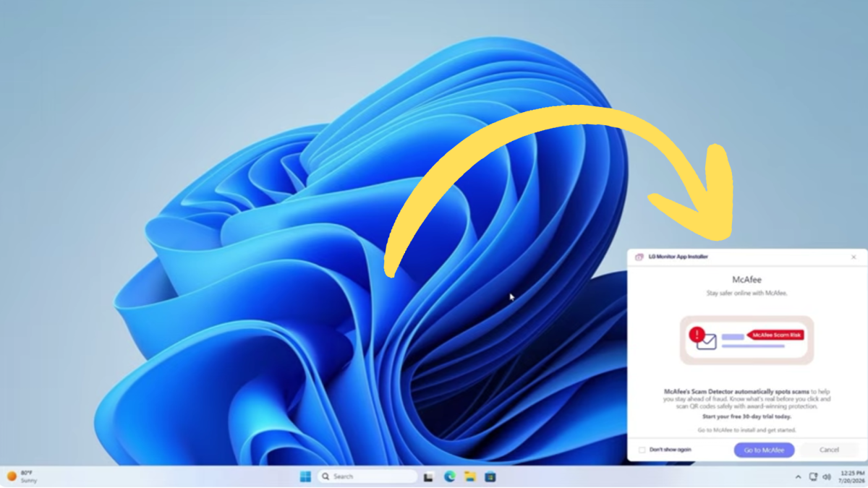868x488 pixels.
Task: Close the LG Monitor App Installer popup
Action: 854,257
